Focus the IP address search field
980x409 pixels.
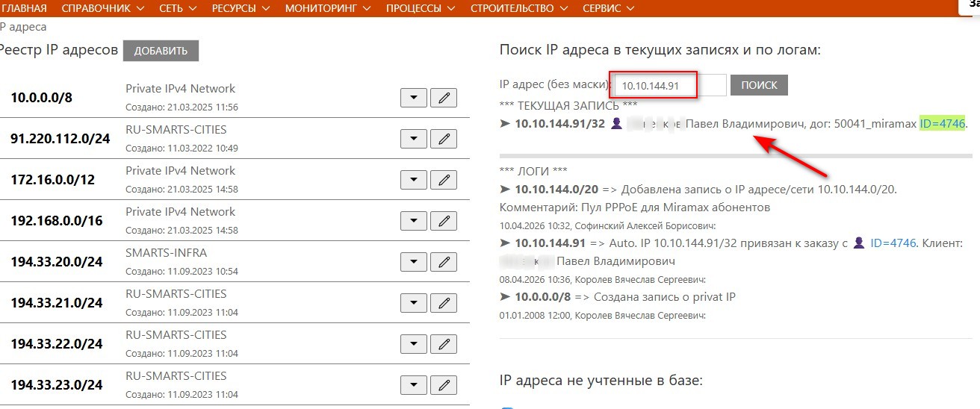pos(669,85)
